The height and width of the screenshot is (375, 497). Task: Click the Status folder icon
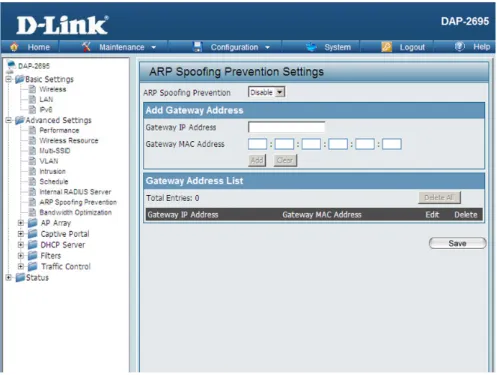20,277
